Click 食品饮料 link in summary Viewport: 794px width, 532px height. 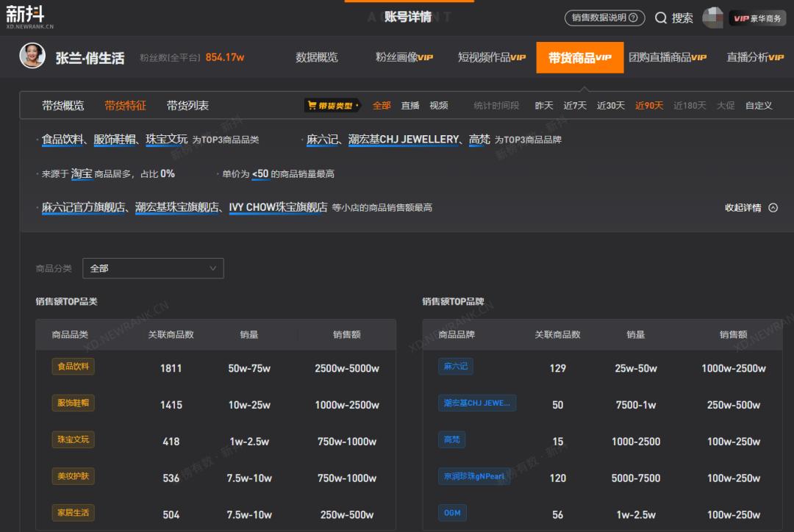coord(62,139)
